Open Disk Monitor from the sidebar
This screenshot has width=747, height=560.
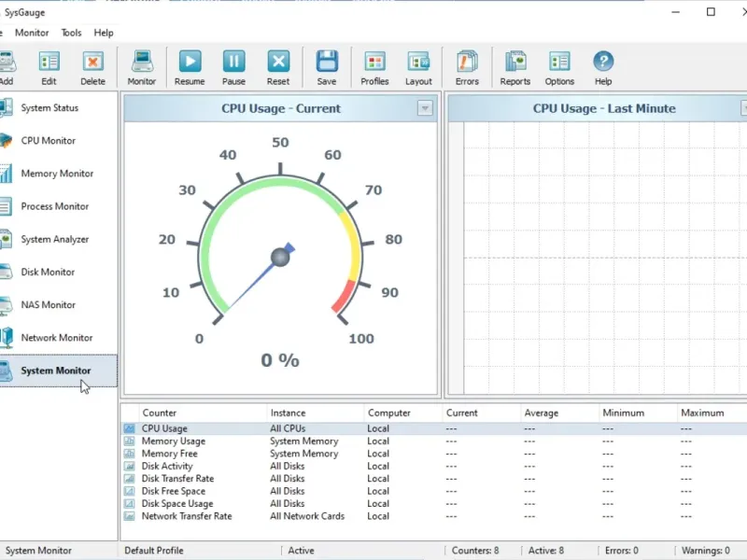click(48, 273)
